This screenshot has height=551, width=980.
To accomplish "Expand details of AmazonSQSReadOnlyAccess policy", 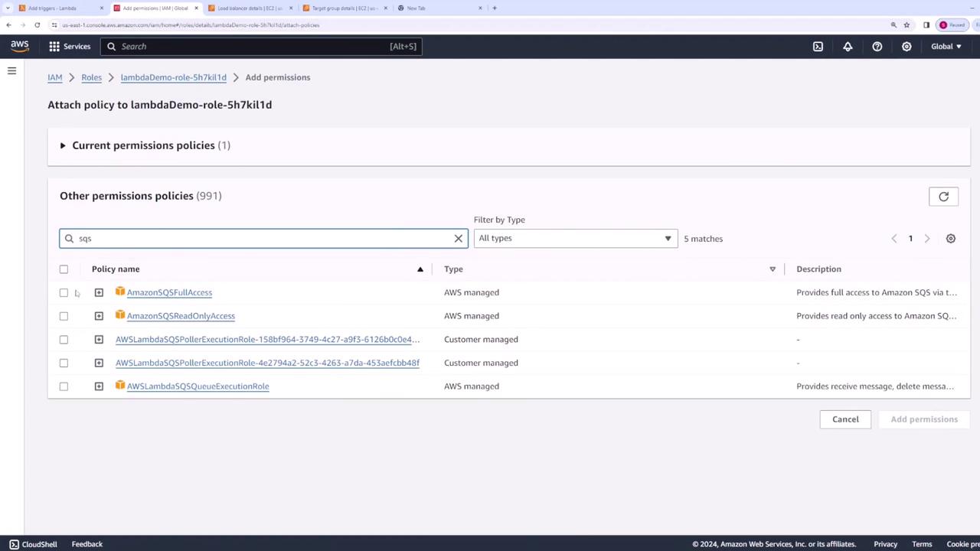I will point(99,316).
